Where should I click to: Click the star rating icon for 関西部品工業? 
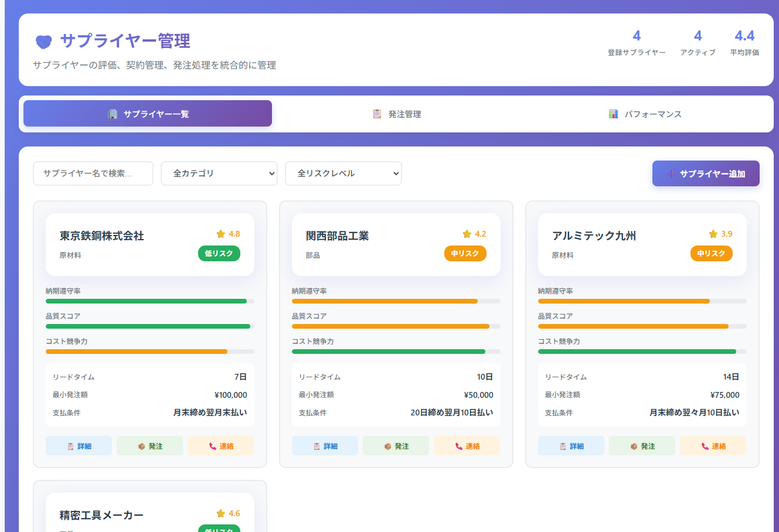pyautogui.click(x=467, y=234)
